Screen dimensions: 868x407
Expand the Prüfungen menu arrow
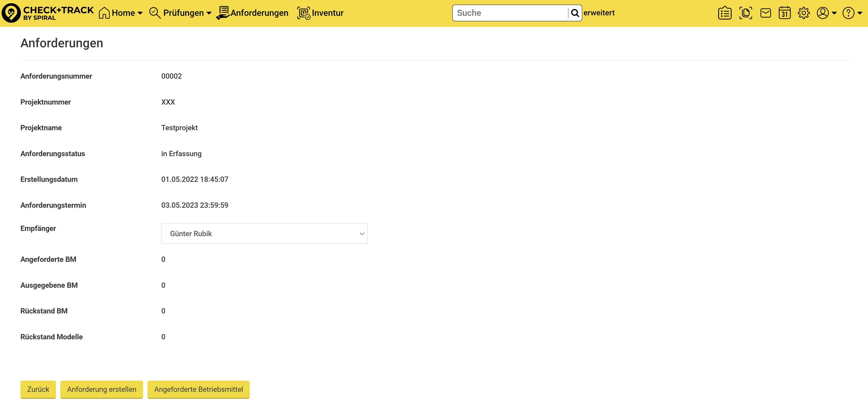pos(209,13)
